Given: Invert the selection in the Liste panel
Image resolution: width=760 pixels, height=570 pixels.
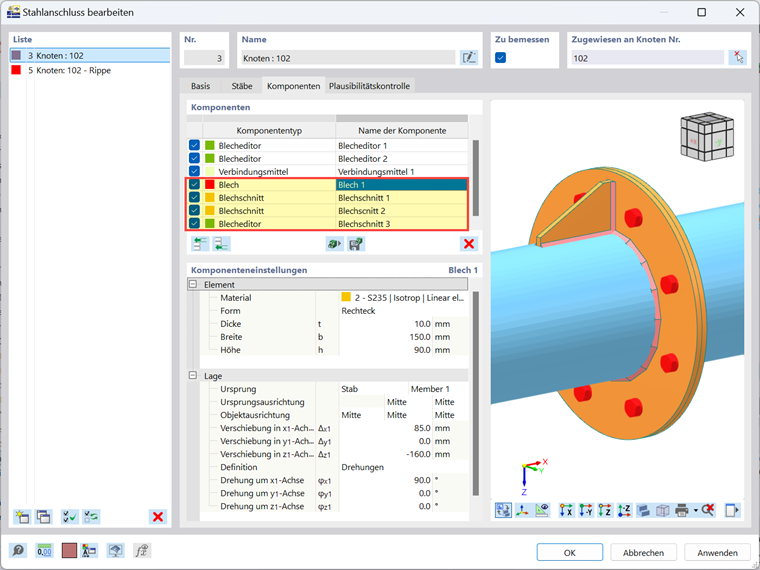Looking at the screenshot, I should [91, 517].
